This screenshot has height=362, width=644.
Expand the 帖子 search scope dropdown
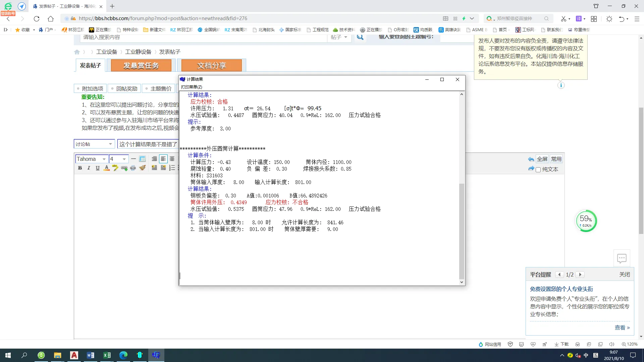point(339,37)
